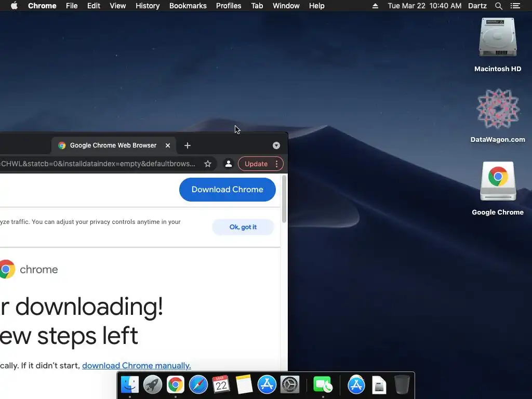Open App Store next to Notes in Dock
Screen dimensions: 532x399
(x=267, y=385)
